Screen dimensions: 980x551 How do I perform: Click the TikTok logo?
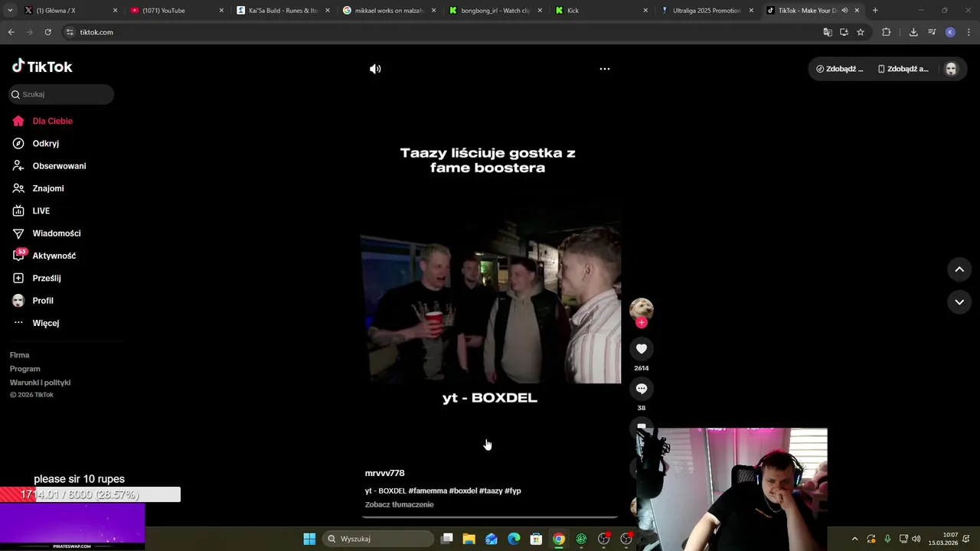click(x=42, y=67)
